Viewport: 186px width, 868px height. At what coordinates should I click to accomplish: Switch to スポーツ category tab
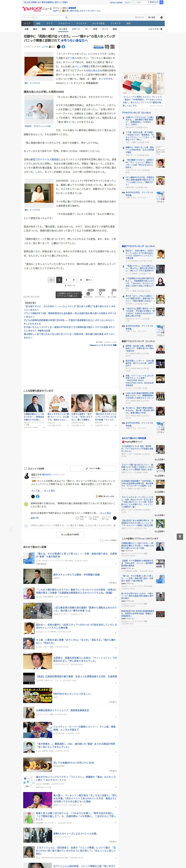tap(76, 29)
